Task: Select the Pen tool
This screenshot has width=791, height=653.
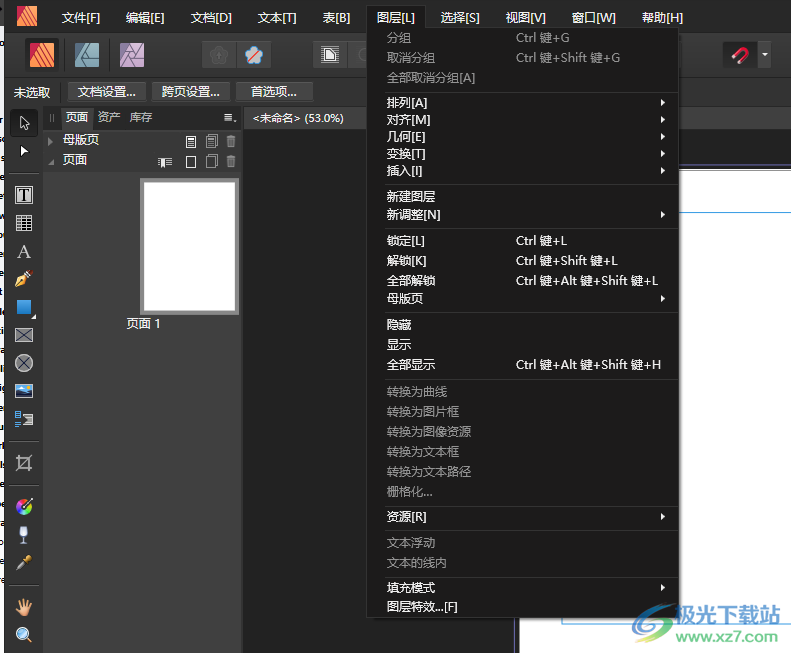Action: point(24,279)
